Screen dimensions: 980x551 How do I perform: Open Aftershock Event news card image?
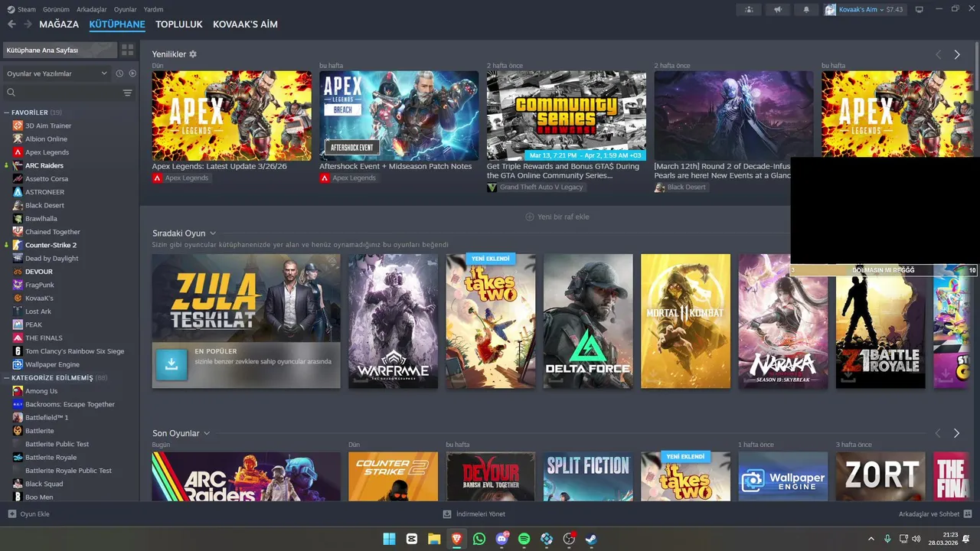[399, 116]
